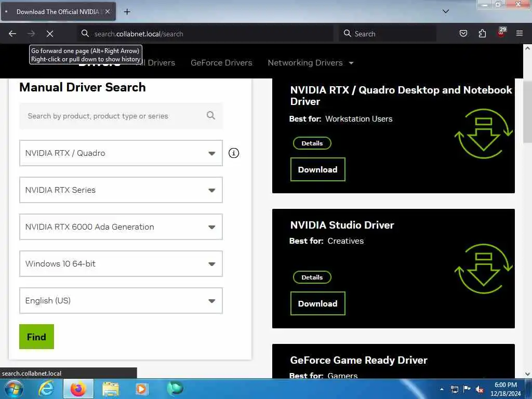This screenshot has width=532, height=399.
Task: Click the green Find button
Action: click(37, 337)
